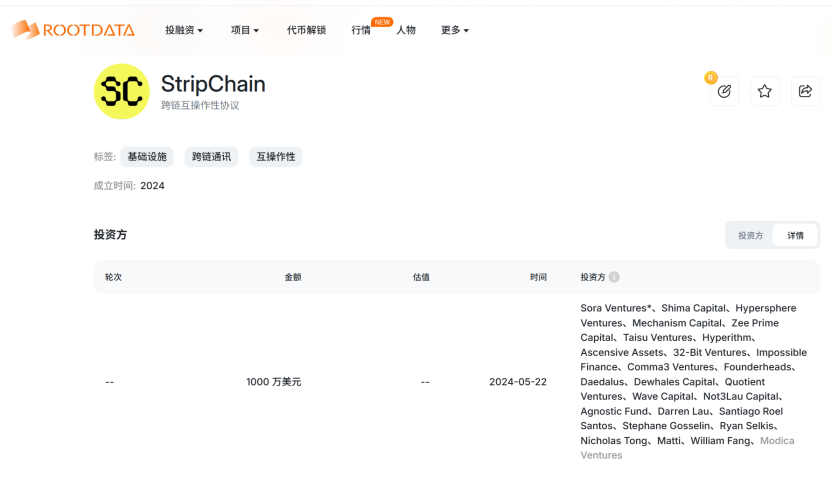
Task: Open the 人物 menu item
Action: point(406,30)
